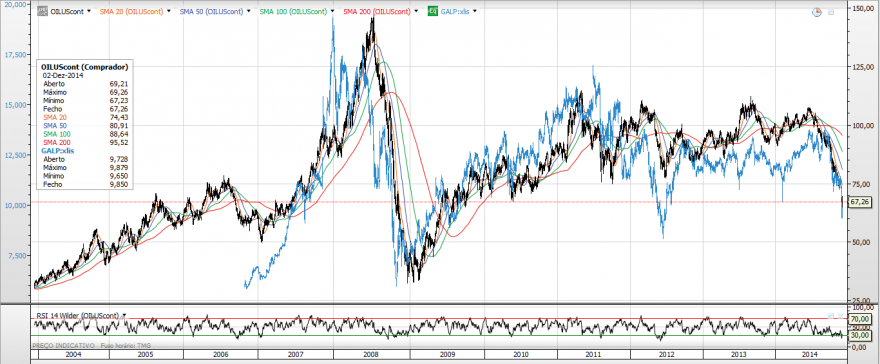
Task: Click the PREÇO INDICATIVO footer text
Action: (63, 345)
